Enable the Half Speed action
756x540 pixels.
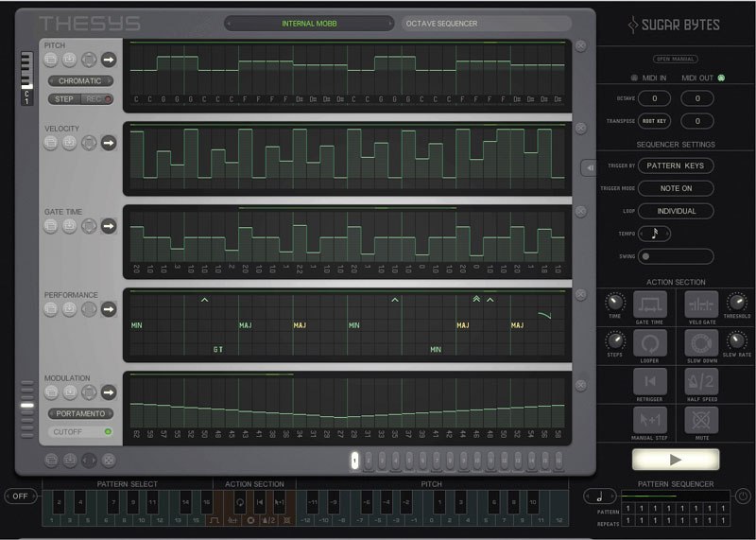point(701,381)
